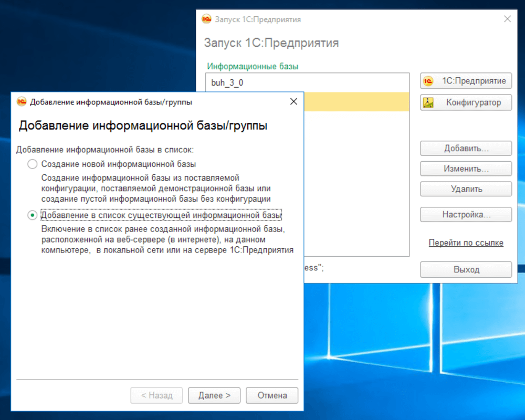Click the 1C logo icon in dialog title bar
Image resolution: width=525 pixels, height=420 pixels.
22,101
